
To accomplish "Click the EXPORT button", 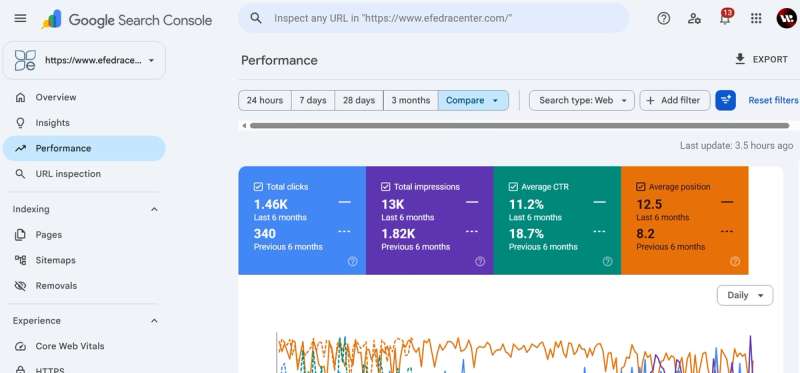I will point(761,59).
